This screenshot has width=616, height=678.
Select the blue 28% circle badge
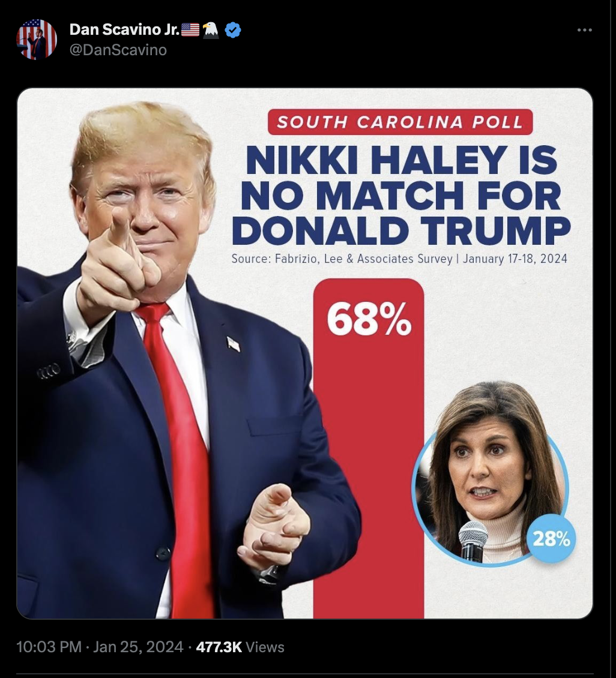tap(551, 538)
